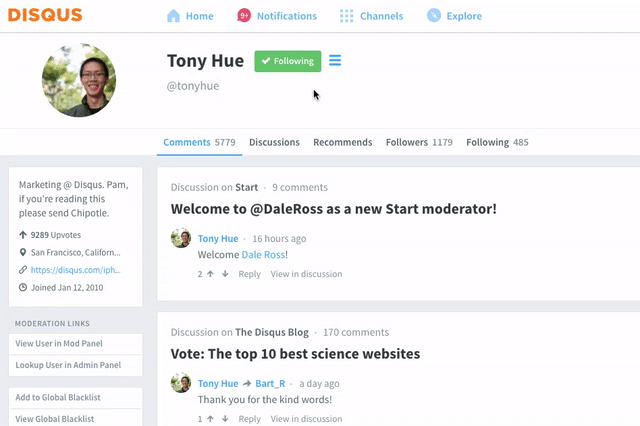Toggle the green Following button off
640x426 pixels.
[288, 61]
